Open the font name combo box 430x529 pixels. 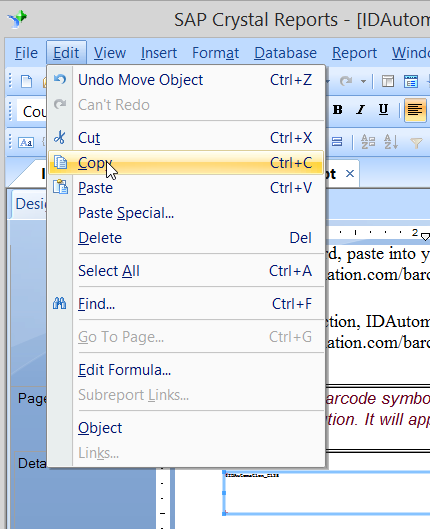point(31,111)
